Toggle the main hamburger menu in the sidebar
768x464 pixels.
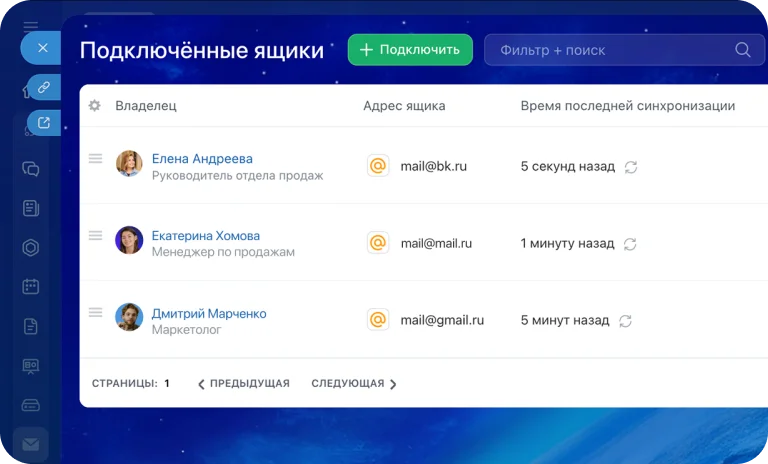[x=31, y=26]
